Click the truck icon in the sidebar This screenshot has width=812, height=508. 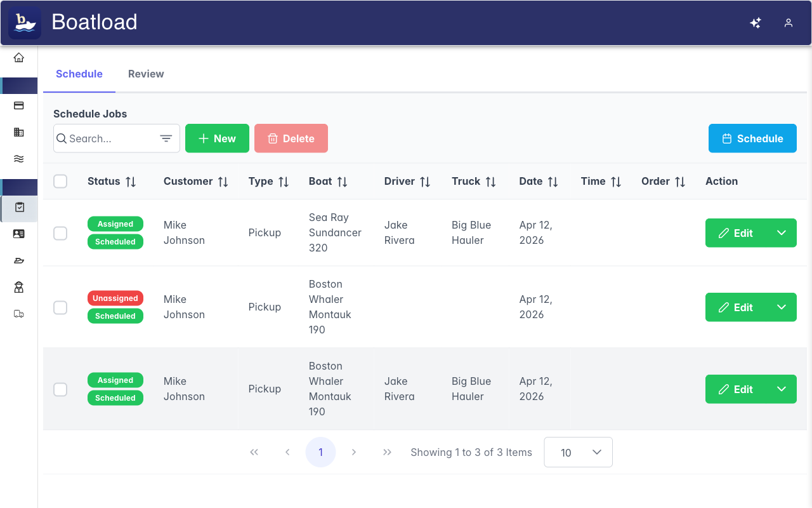click(x=19, y=314)
